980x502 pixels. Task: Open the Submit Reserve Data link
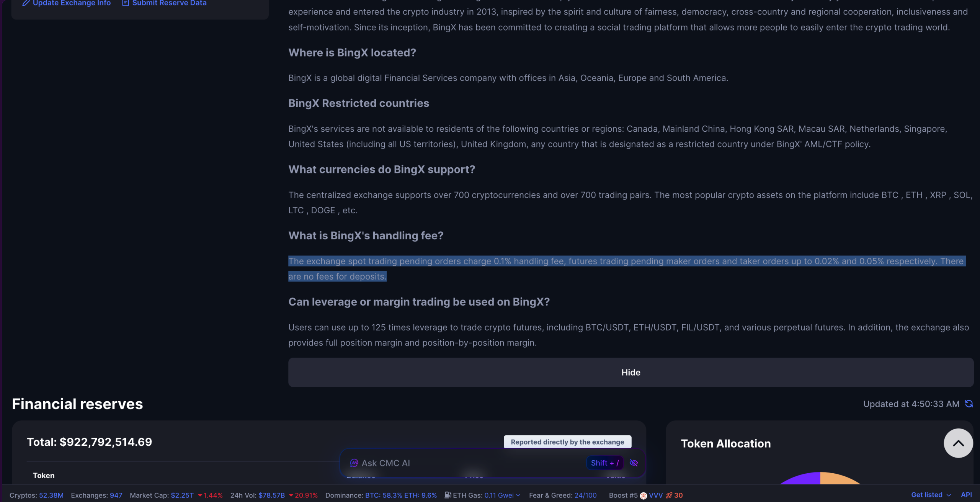(164, 3)
